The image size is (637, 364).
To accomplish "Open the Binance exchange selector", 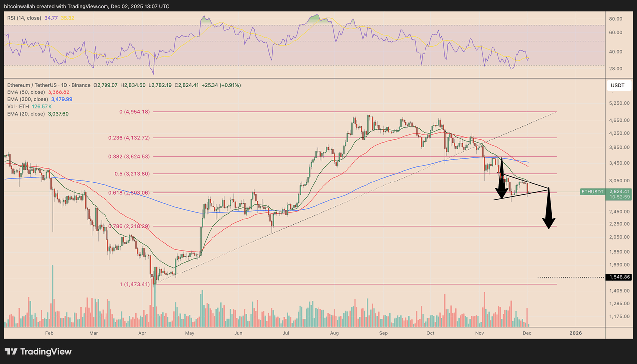I will click(81, 85).
